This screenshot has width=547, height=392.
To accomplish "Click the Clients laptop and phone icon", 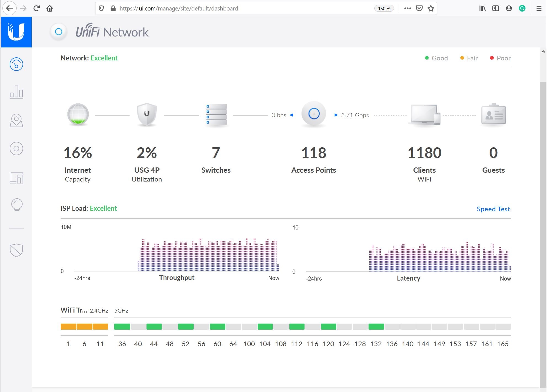I will point(425,115).
